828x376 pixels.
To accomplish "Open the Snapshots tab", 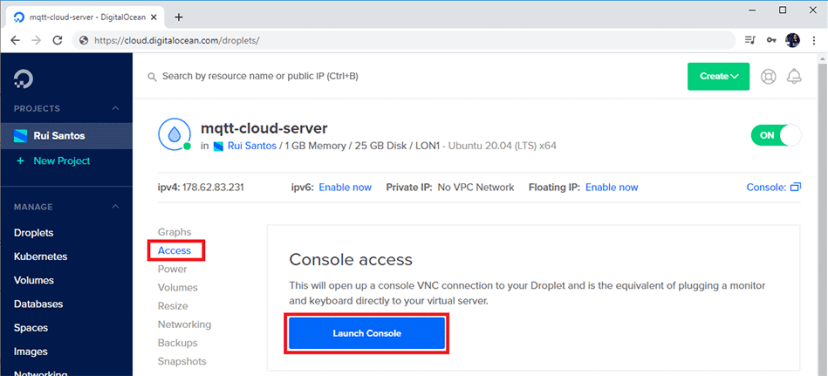I will (182, 361).
